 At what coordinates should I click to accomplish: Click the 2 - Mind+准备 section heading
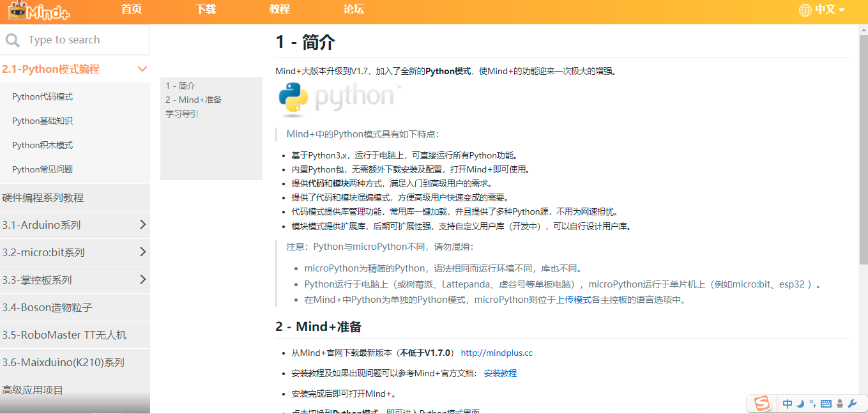click(x=319, y=326)
